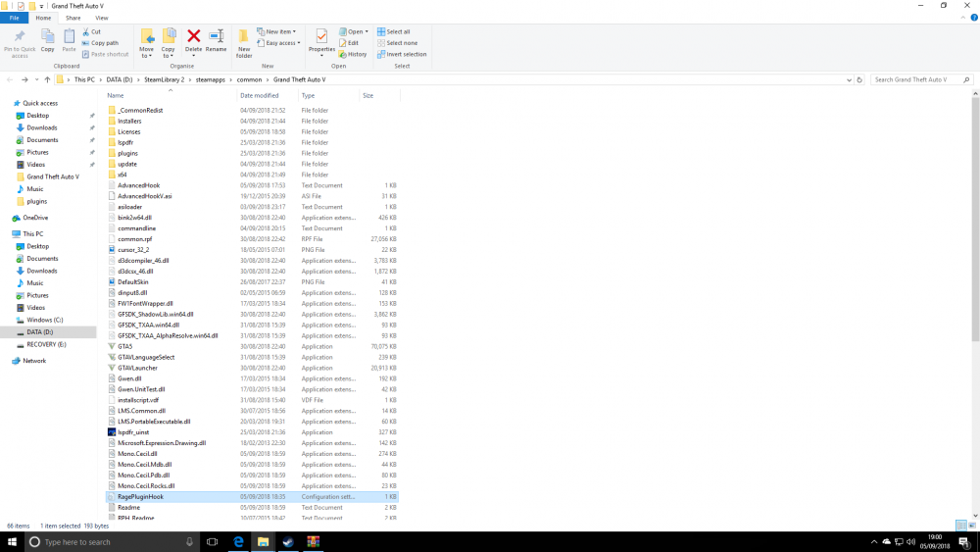
Task: Select plugins under Quick access
Action: pos(36,201)
